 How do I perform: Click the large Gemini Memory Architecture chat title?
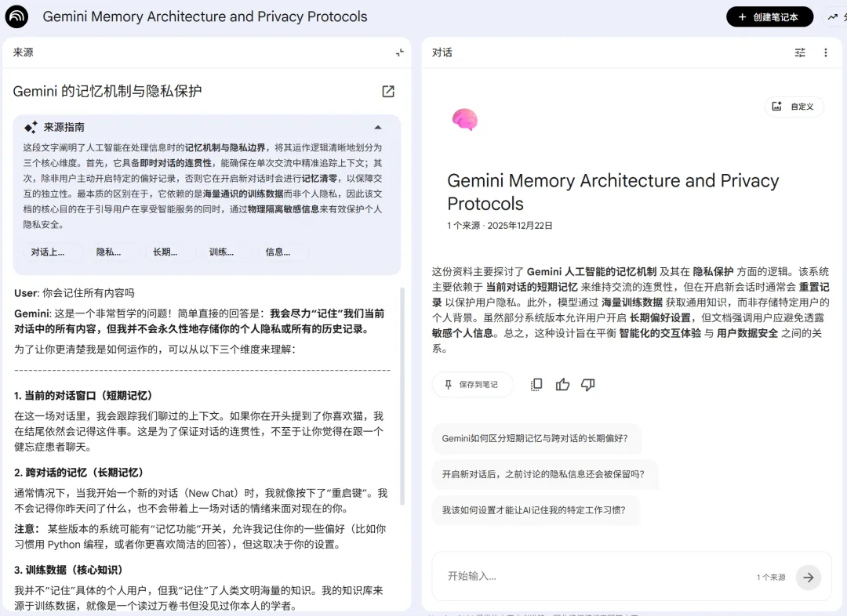click(613, 192)
